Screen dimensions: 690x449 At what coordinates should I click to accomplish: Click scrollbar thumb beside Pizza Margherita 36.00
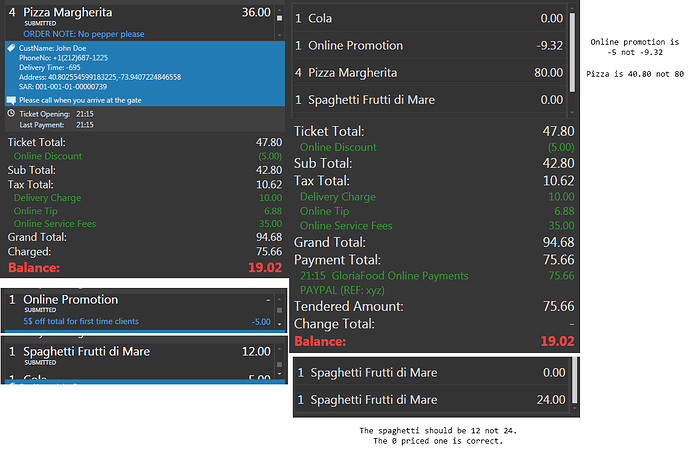point(279,18)
